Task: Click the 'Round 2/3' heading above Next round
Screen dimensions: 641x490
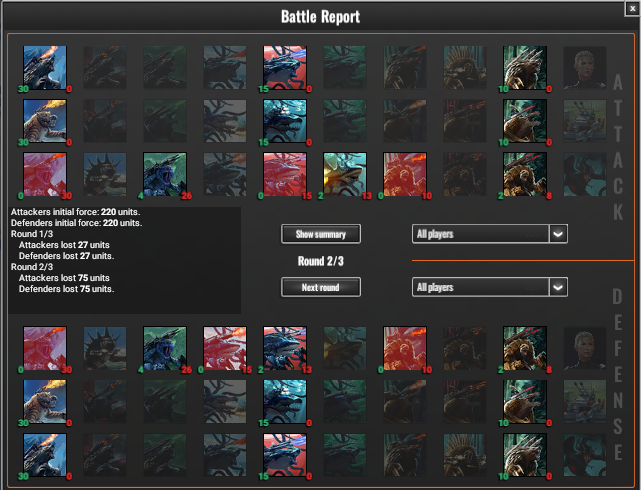Action: 321,261
